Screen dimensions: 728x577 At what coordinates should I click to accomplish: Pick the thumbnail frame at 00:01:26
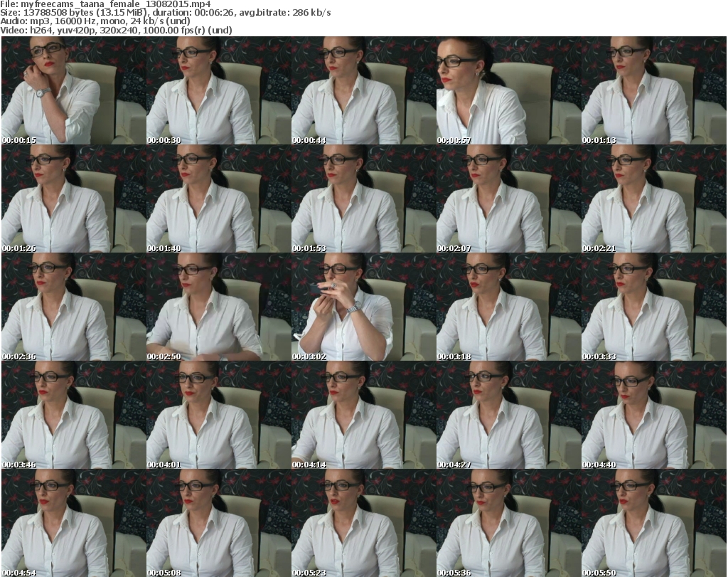click(74, 198)
